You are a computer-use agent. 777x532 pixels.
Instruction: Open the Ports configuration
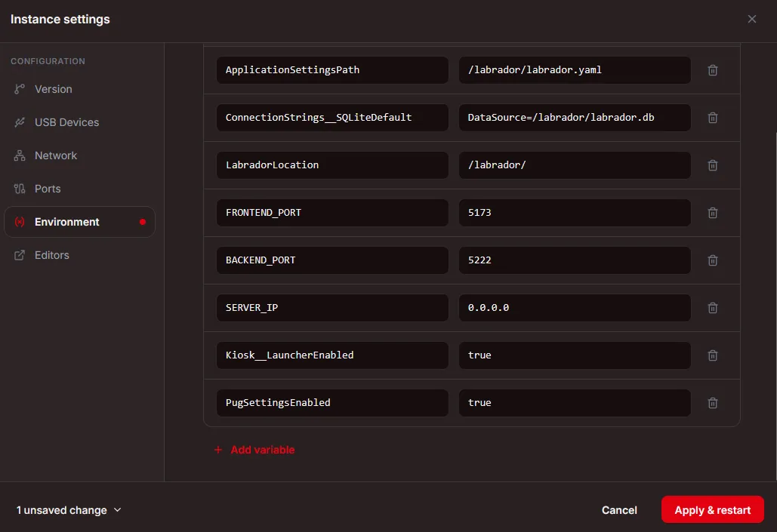pos(79,189)
